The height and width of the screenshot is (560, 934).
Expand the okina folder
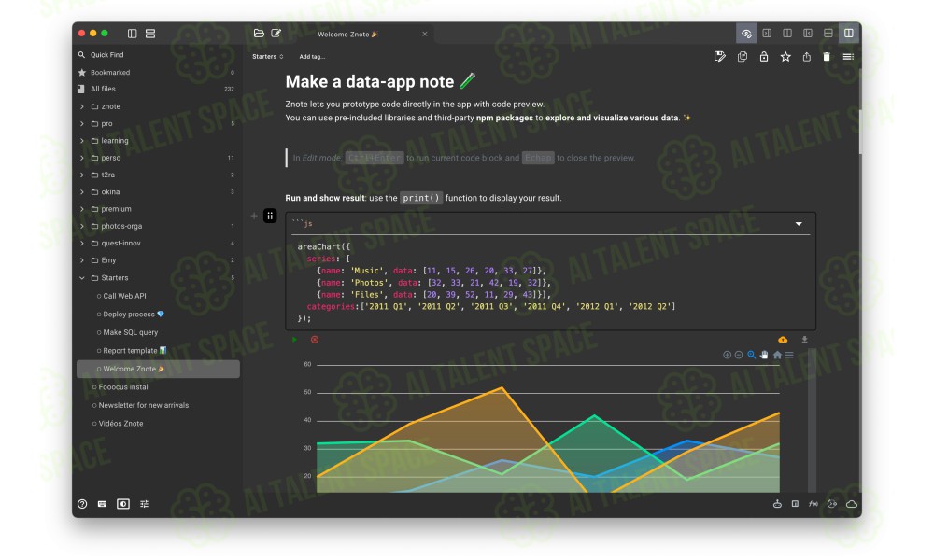81,192
